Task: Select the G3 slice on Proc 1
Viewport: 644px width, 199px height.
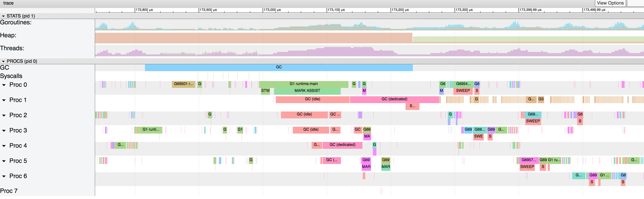Action: pos(541,99)
